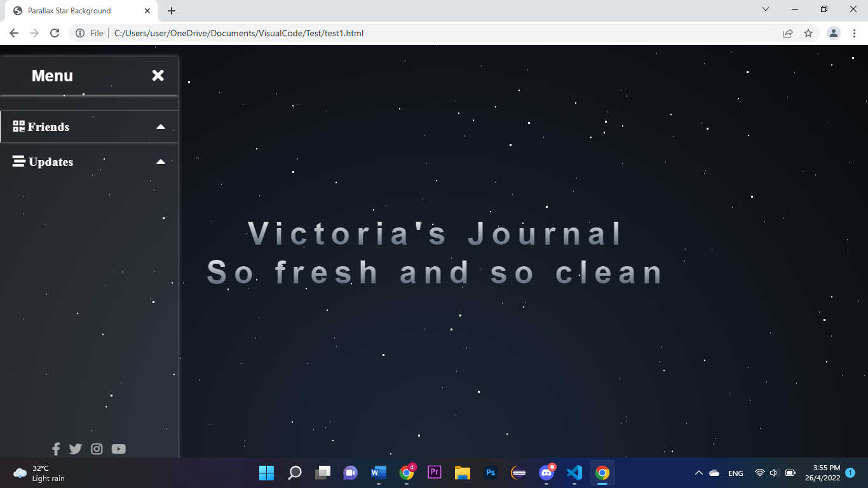
Task: Open weather widget 32°C Light rain
Action: (39, 473)
